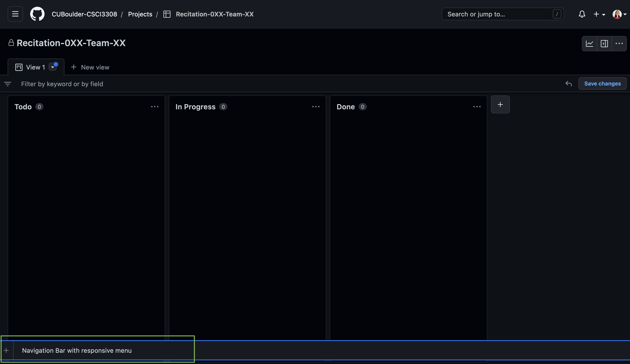Click Save changes button

[x=602, y=83]
